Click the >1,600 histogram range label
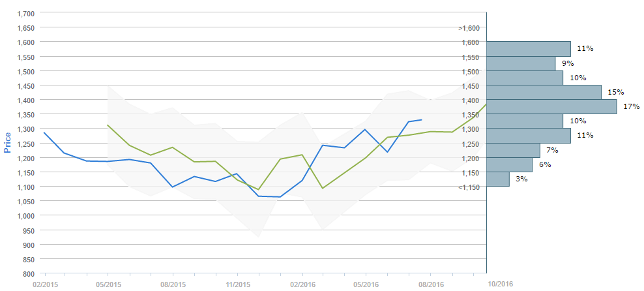The height and width of the screenshot is (291, 644). pyautogui.click(x=469, y=28)
